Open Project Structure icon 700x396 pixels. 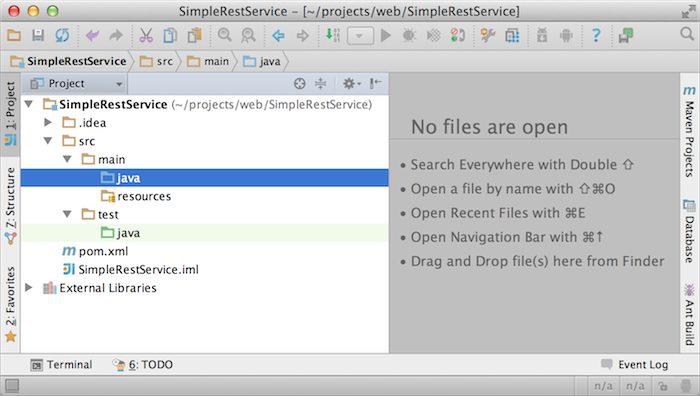pyautogui.click(x=512, y=35)
